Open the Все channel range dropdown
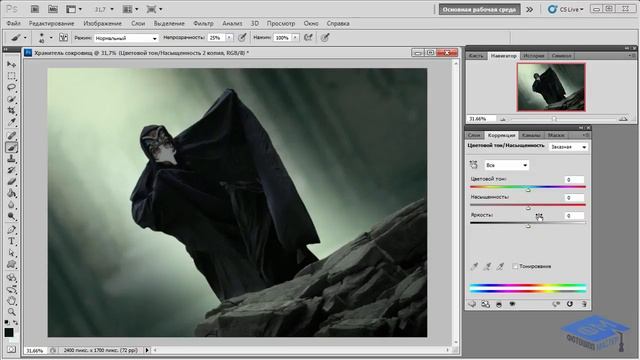This screenshot has height=360, width=640. pyautogui.click(x=507, y=165)
